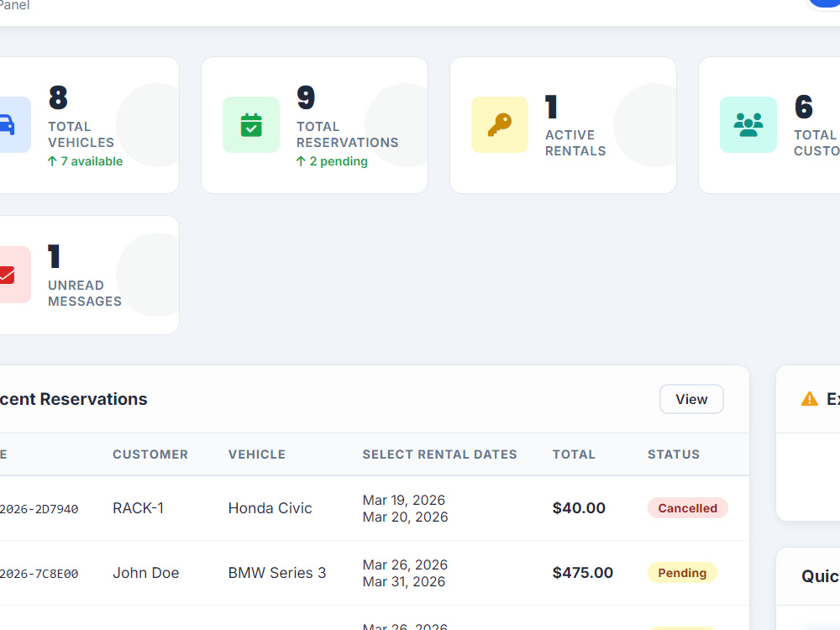Click reservation code ending 2D7940
840x630 pixels.
(x=39, y=509)
